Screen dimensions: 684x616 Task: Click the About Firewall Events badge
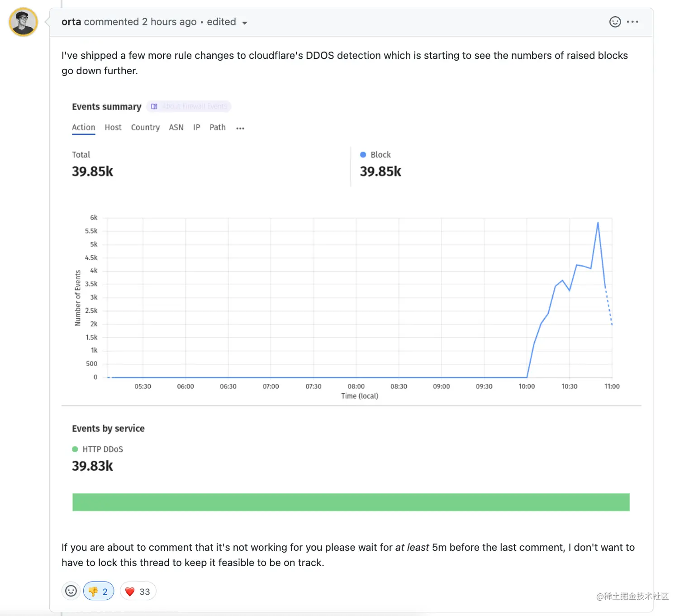pos(189,106)
